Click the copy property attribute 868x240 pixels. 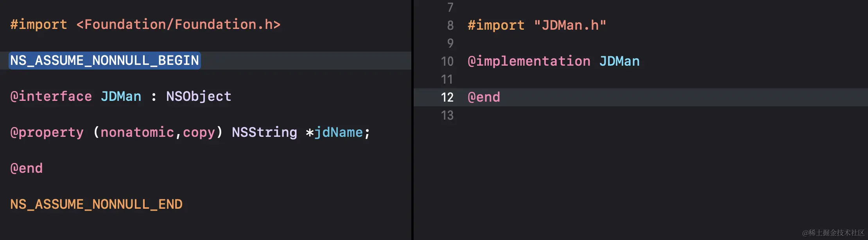click(199, 133)
